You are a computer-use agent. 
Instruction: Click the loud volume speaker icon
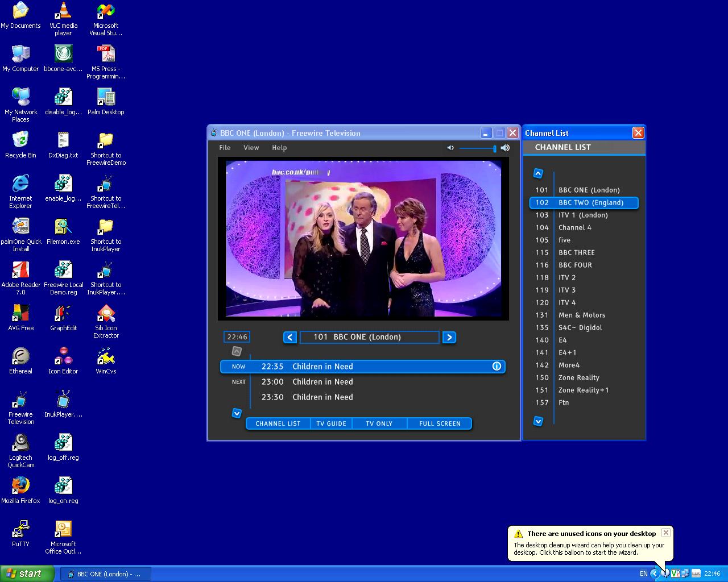tap(505, 148)
